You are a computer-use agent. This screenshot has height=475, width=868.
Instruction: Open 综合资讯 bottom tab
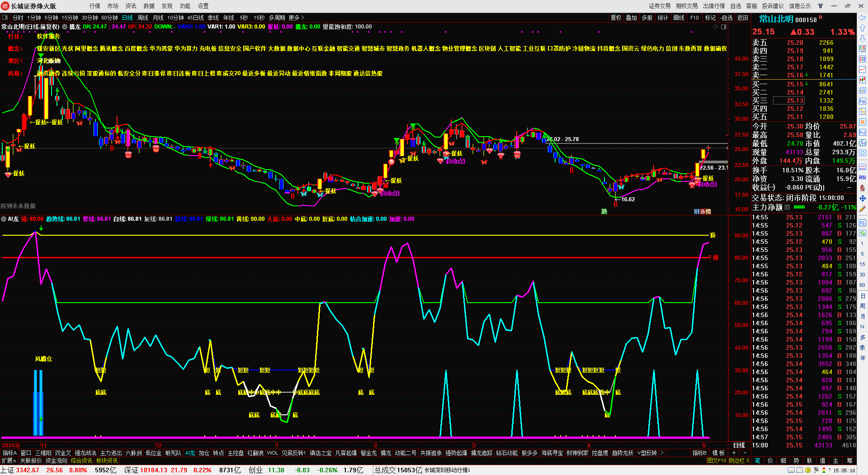pyautogui.click(x=81, y=461)
